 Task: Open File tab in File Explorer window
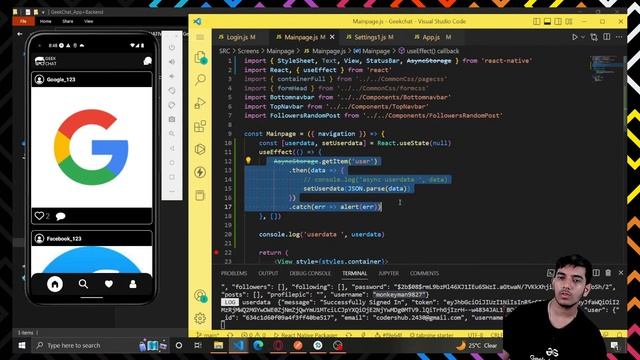[23, 21]
